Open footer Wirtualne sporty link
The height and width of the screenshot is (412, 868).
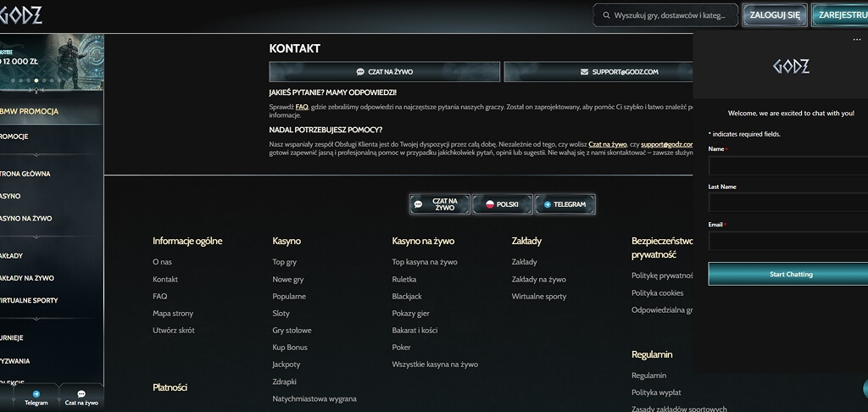click(539, 296)
